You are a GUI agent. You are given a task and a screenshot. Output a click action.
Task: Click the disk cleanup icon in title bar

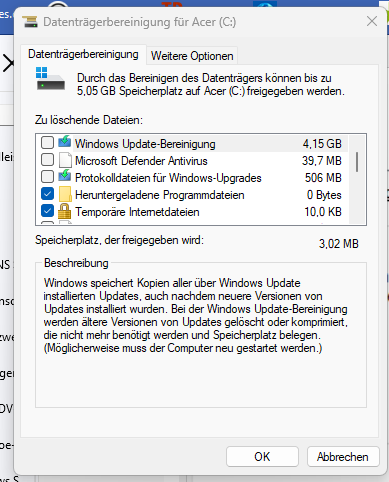(31, 22)
